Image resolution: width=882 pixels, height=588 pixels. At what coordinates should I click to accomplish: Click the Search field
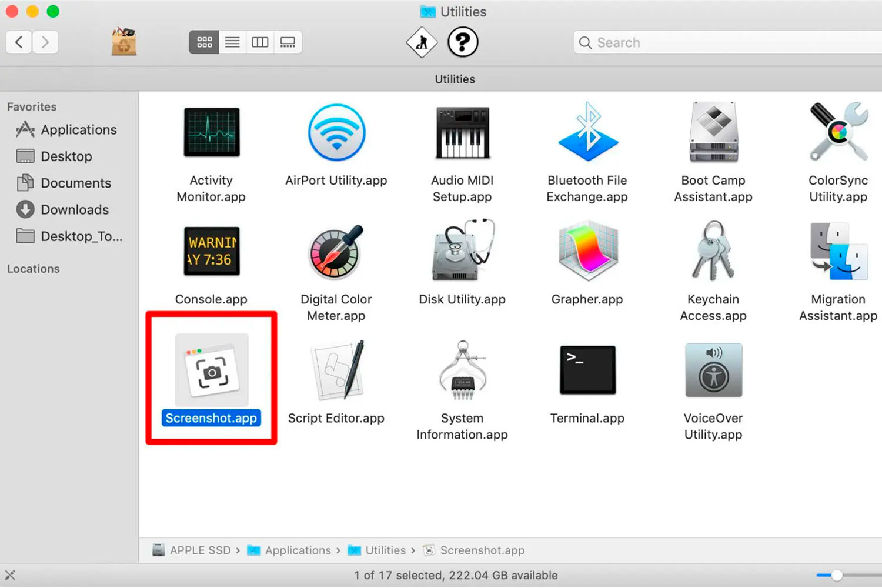[x=727, y=42]
